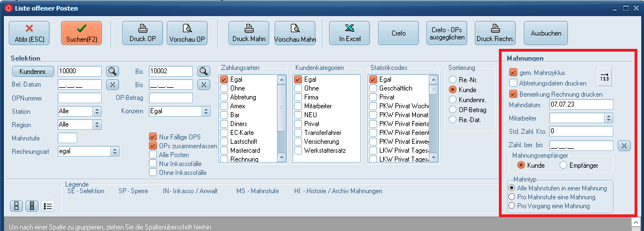Uncheck Nur Fällige OPS
The image size is (644, 231).
click(x=152, y=137)
